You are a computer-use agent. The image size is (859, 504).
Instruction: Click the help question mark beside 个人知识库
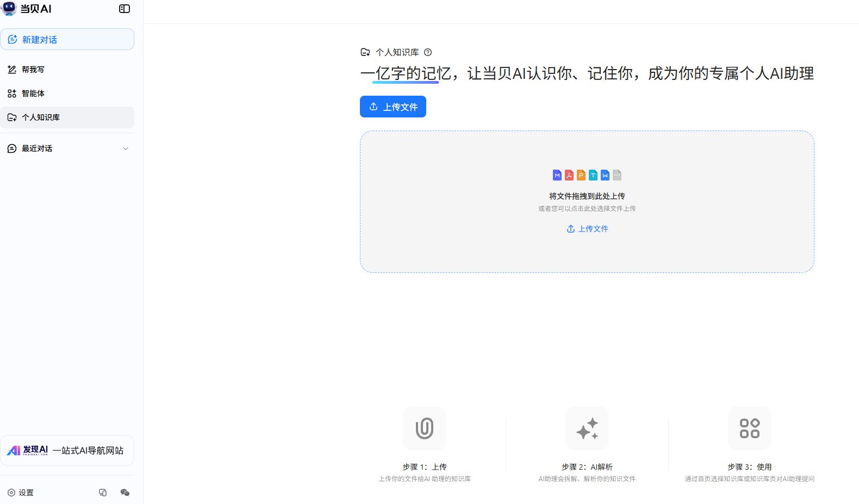pos(428,52)
